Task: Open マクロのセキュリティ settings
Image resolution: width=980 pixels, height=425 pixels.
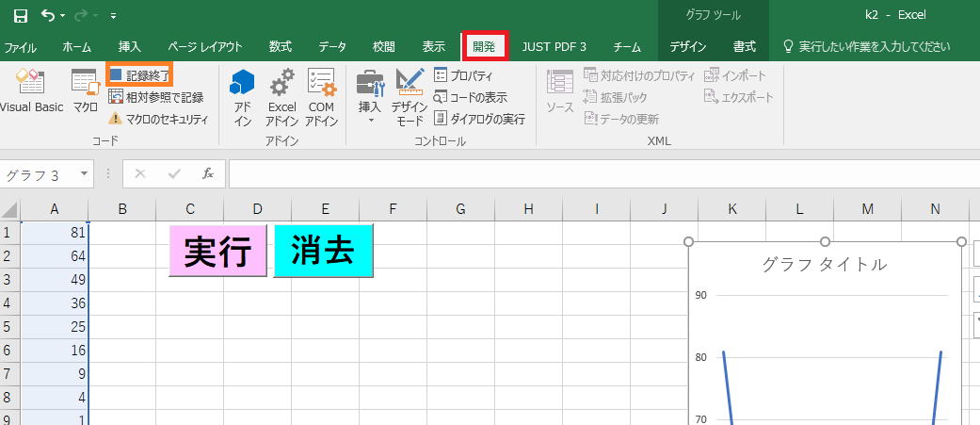Action: coord(158,119)
